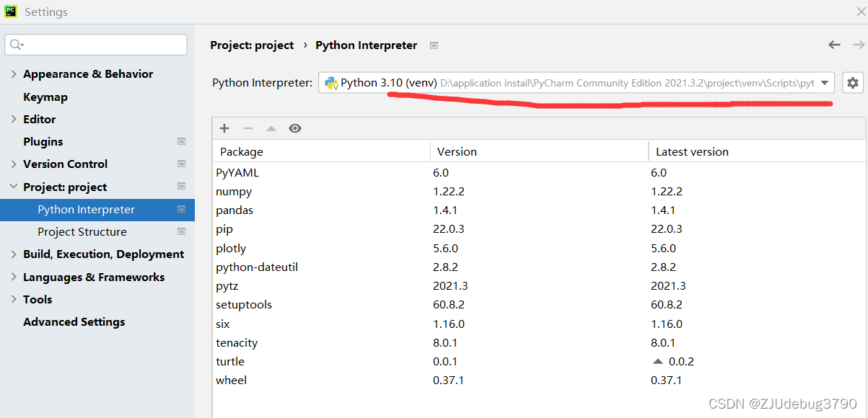Sort by Latest version column header

(x=758, y=152)
